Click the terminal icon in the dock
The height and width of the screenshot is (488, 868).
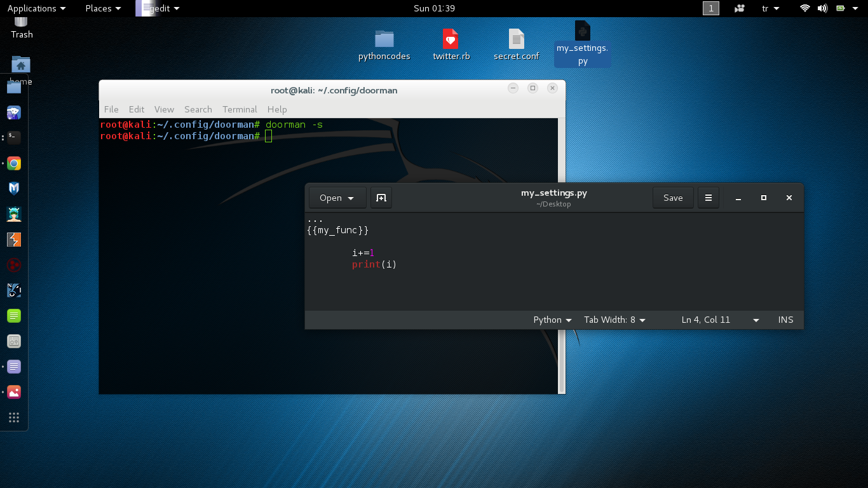(14, 137)
